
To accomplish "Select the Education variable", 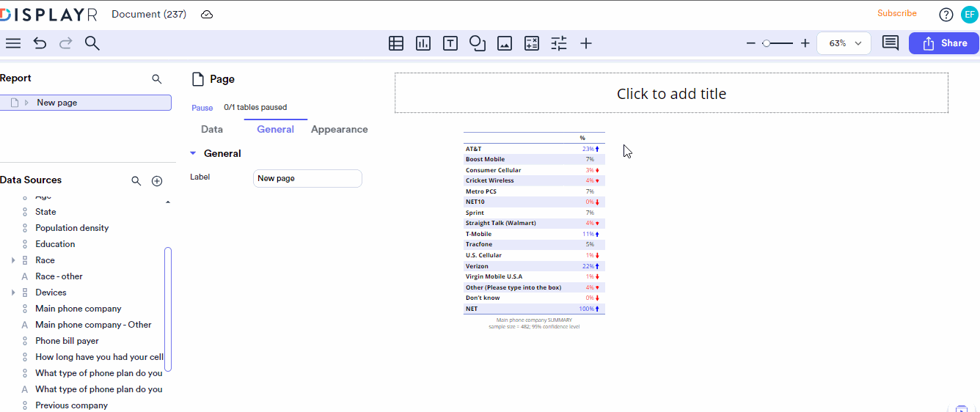I will (55, 244).
